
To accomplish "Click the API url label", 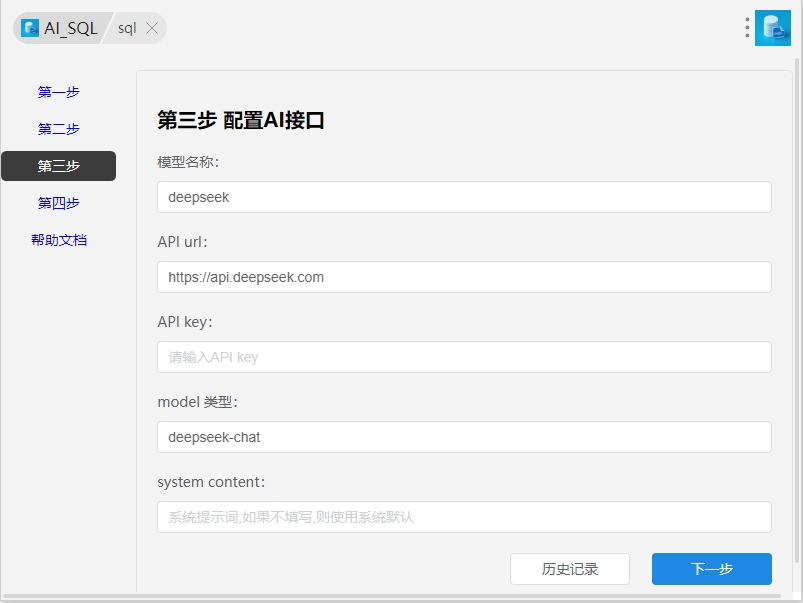I will click(x=182, y=242).
